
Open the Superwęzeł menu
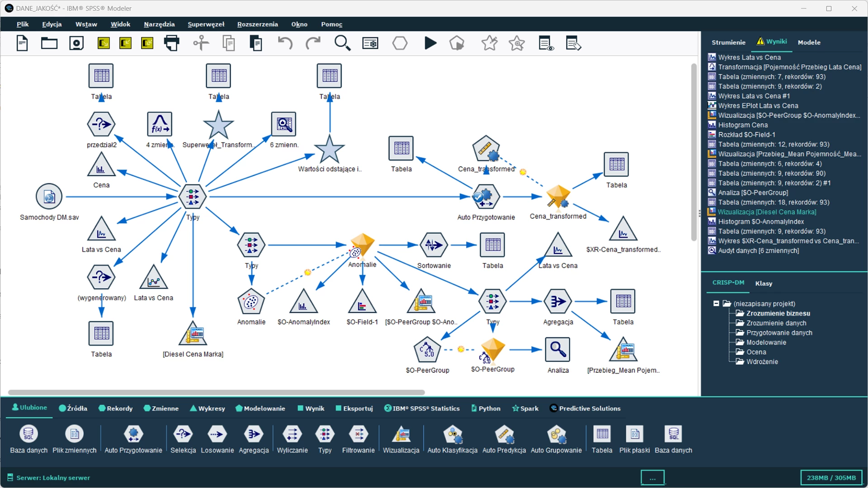pos(206,24)
